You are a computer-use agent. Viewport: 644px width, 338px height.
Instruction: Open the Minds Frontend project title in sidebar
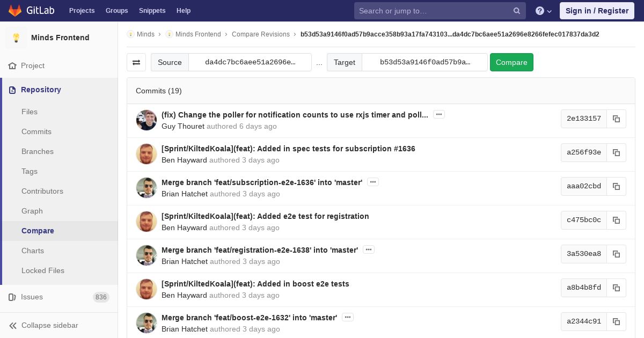[x=60, y=38]
